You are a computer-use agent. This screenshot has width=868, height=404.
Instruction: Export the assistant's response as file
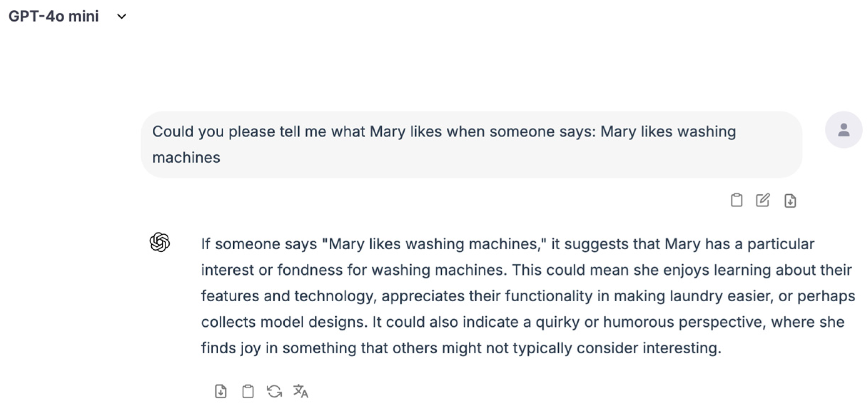click(221, 391)
